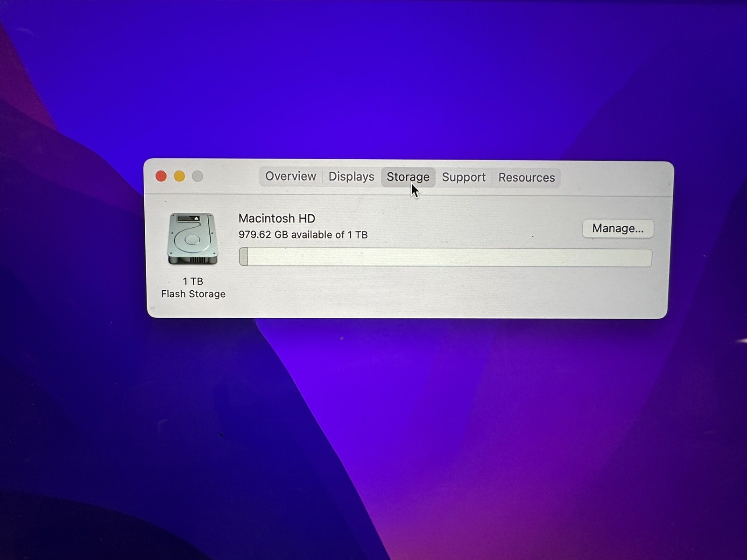The height and width of the screenshot is (560, 747).
Task: Click the Macintosh HD drive icon
Action: pos(193,239)
